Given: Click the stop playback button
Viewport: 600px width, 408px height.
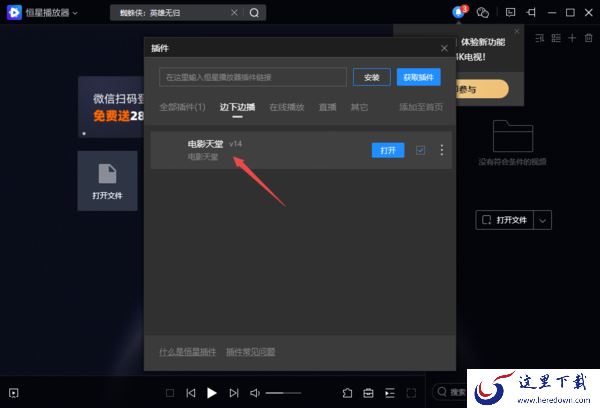Looking at the screenshot, I should point(170,393).
